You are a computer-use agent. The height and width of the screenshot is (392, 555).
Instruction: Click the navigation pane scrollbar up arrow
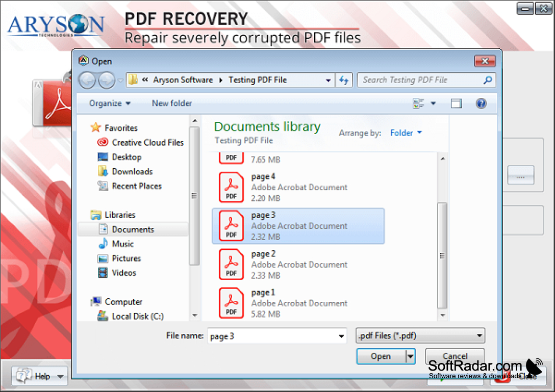click(x=194, y=121)
